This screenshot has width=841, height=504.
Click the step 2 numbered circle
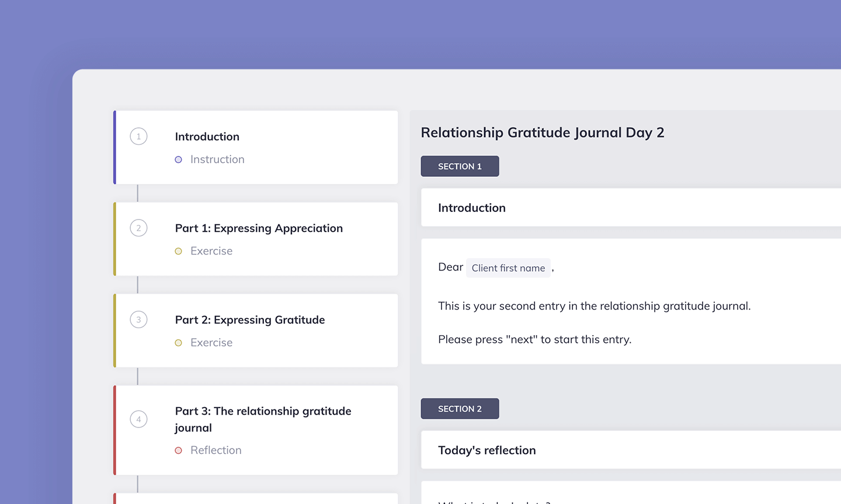[138, 228]
